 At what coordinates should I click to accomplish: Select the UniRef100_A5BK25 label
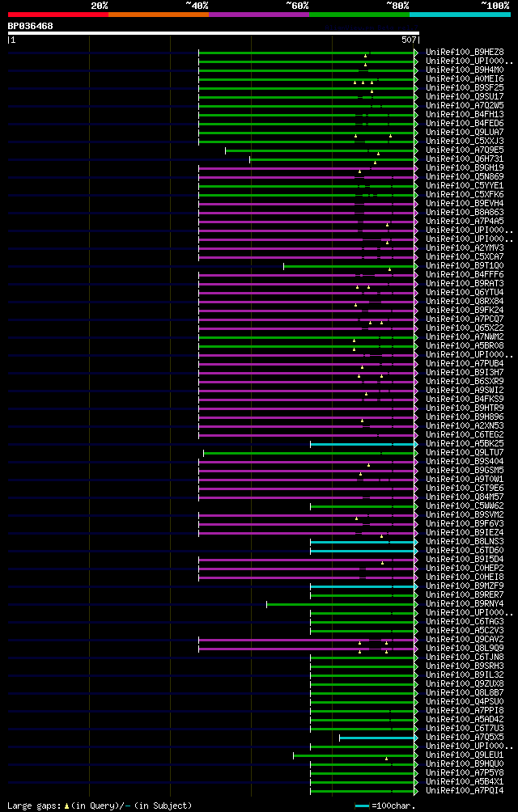click(465, 444)
